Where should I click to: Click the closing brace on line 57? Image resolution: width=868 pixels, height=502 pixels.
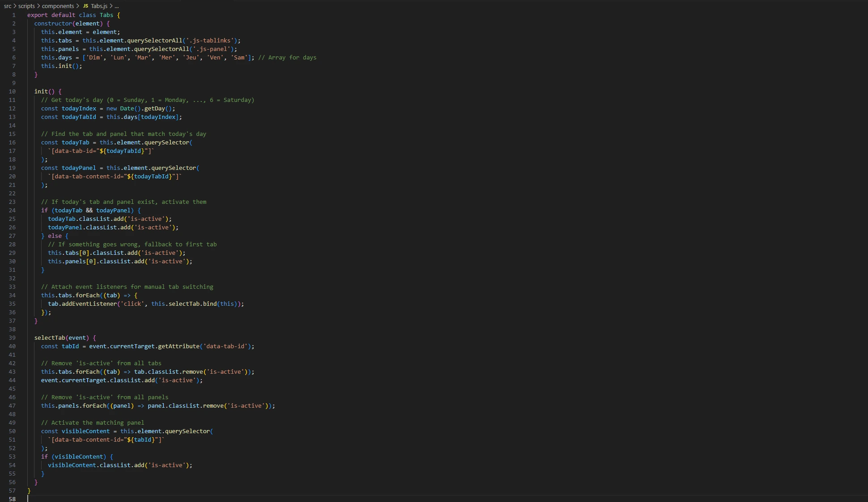click(x=29, y=490)
